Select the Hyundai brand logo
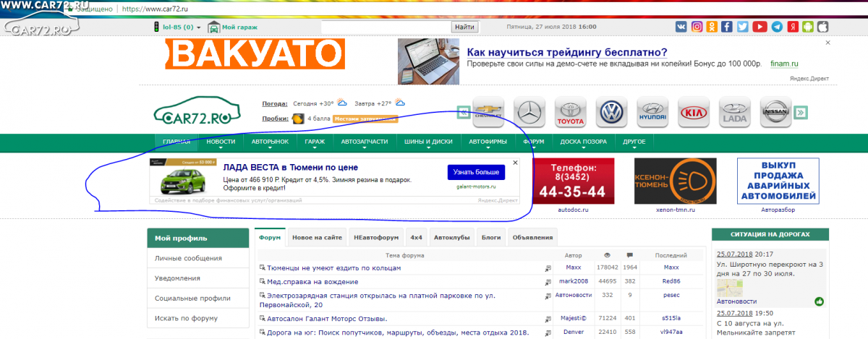The height and width of the screenshot is (339, 868). pyautogui.click(x=652, y=112)
